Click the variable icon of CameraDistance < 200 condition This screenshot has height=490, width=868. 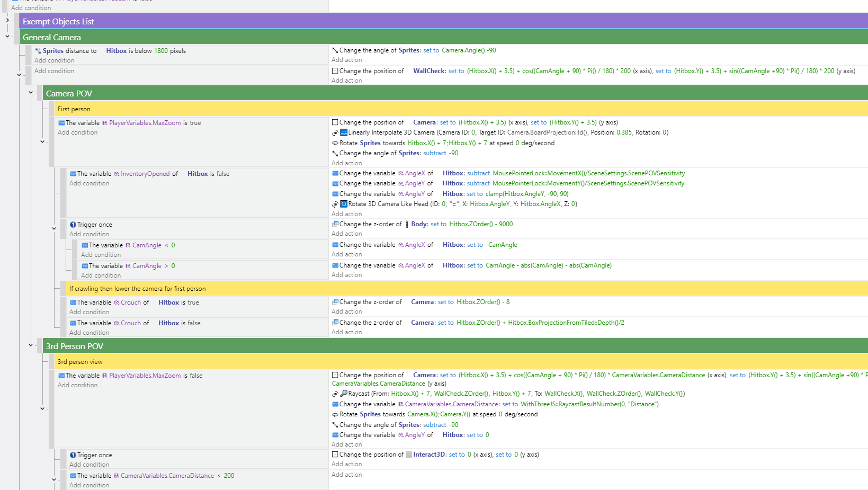click(x=73, y=476)
